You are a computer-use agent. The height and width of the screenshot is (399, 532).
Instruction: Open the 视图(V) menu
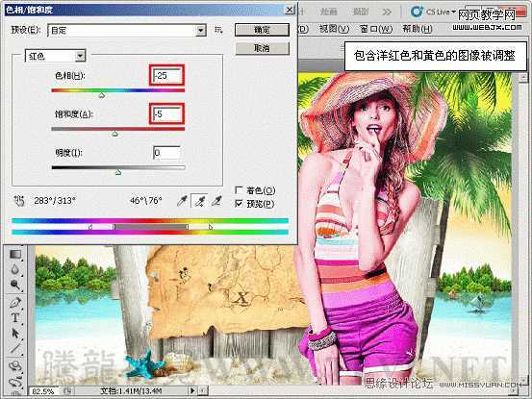point(334,29)
